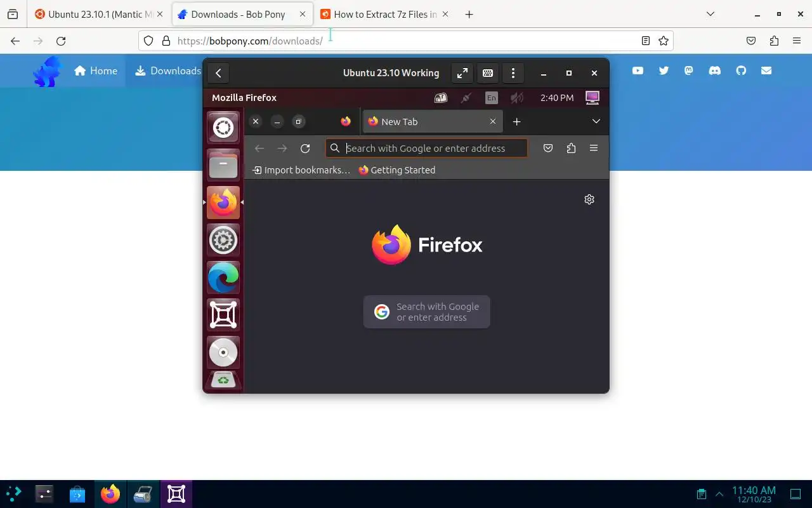
Task: Open a new tab in outer Firefox
Action: tap(469, 14)
